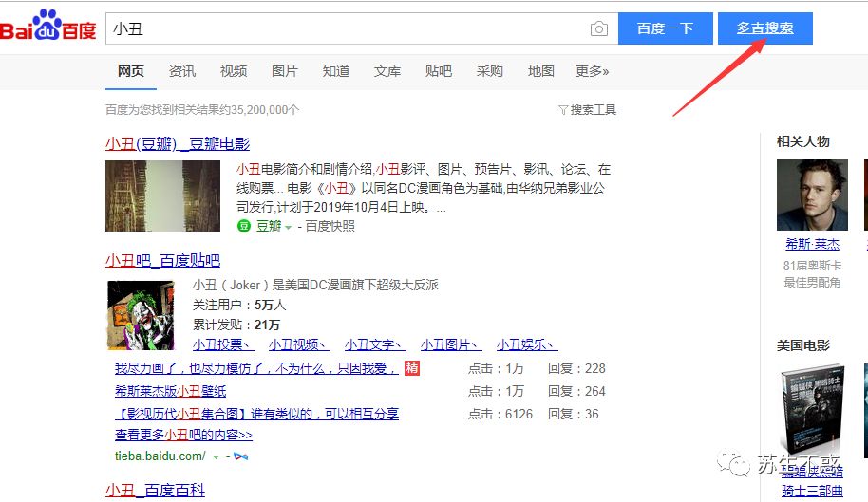
Task: Click the blue paw icon beside tieba.baidu.com
Action: click(x=241, y=456)
